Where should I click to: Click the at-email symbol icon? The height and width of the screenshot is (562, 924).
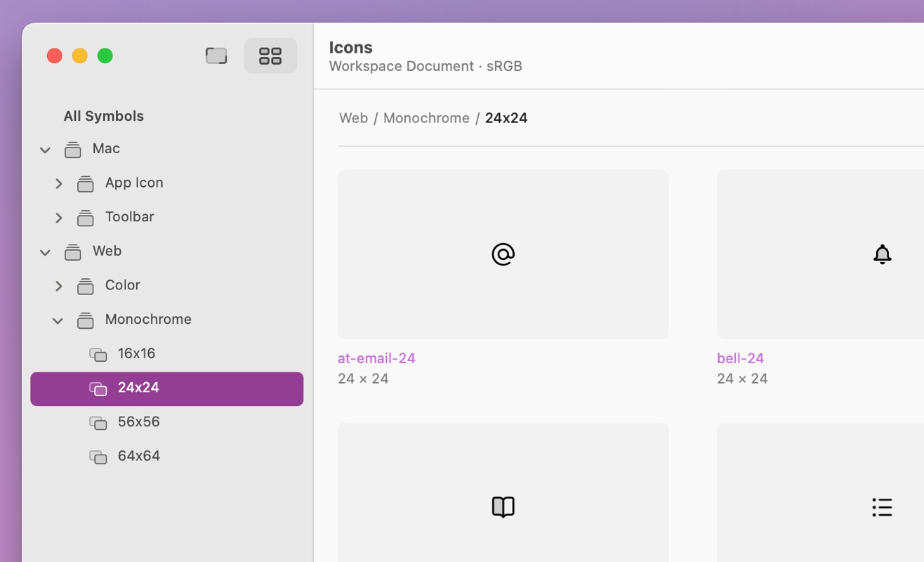coord(503,254)
